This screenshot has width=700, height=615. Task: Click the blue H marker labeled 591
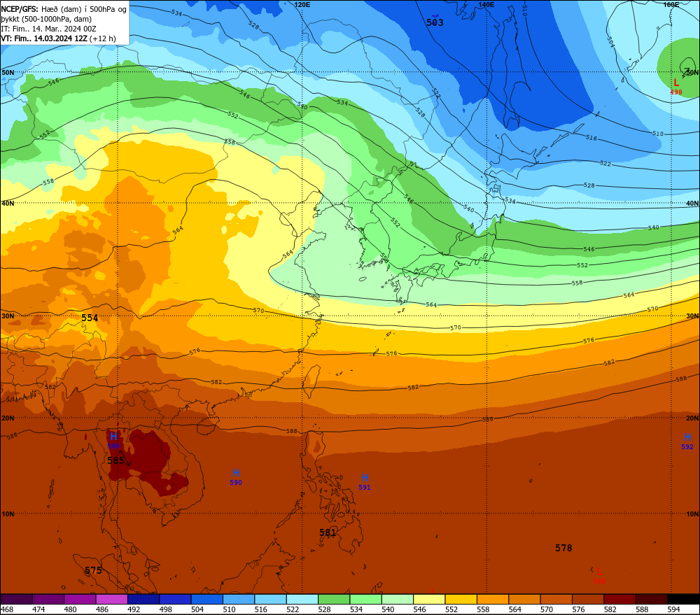pos(365,478)
